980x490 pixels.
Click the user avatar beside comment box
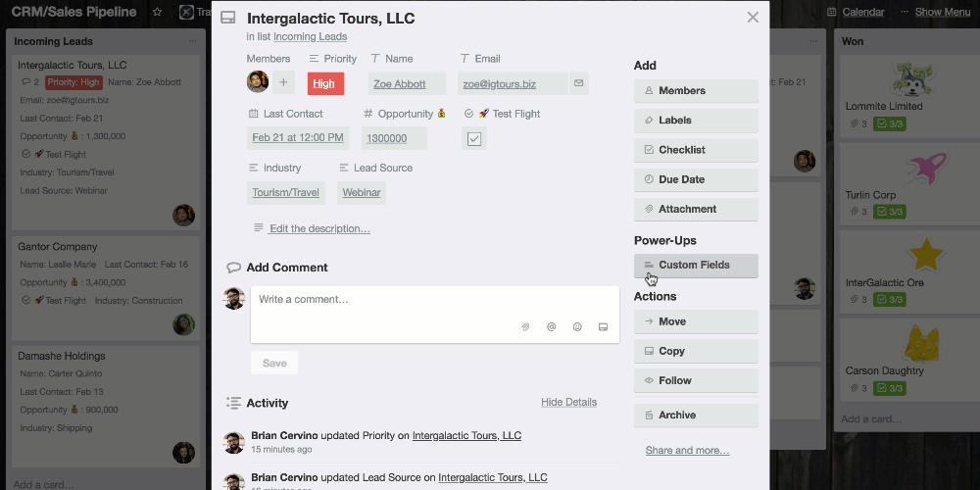[x=234, y=298]
